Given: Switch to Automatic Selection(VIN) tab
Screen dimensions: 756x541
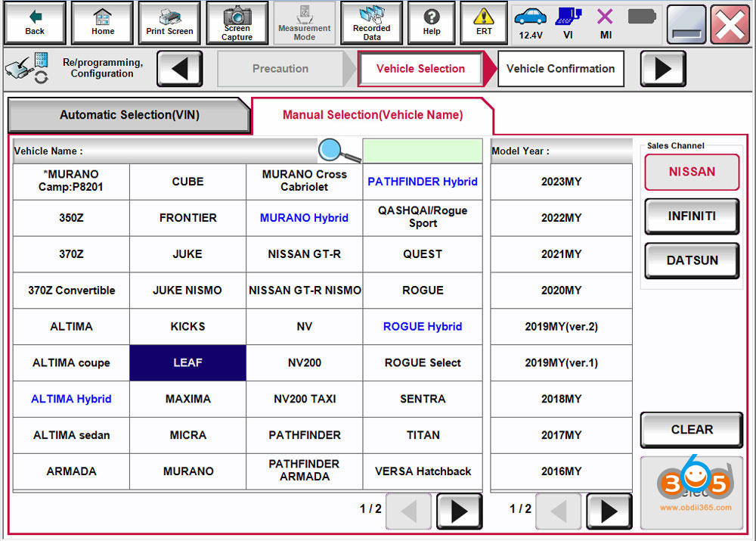Looking at the screenshot, I should coord(129,115).
